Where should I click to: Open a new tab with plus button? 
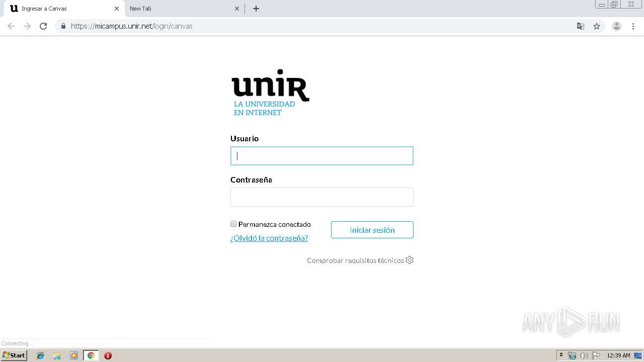[256, 9]
